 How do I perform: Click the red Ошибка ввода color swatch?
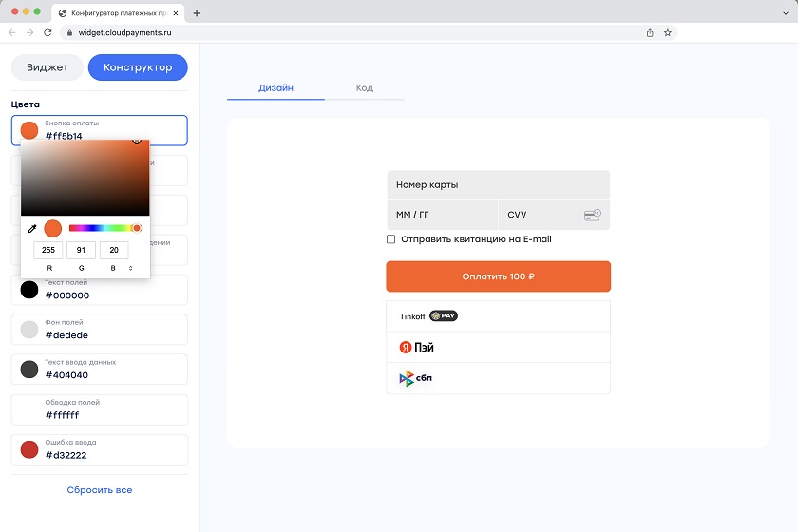(29, 449)
